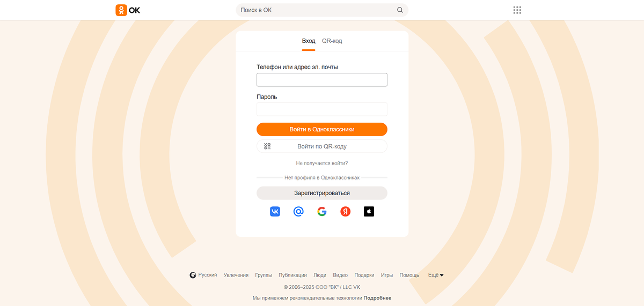Switch to the QR-код tab

pyautogui.click(x=332, y=41)
